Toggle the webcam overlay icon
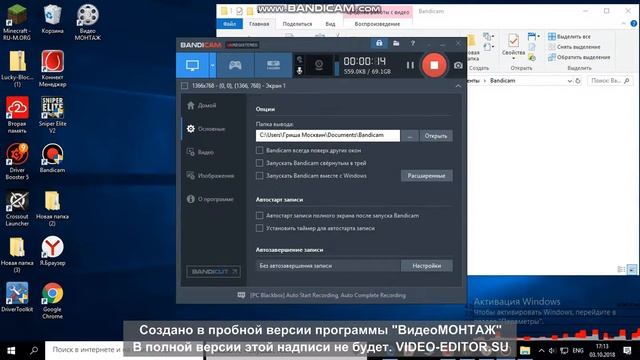The image size is (640, 360). pyautogui.click(x=319, y=65)
